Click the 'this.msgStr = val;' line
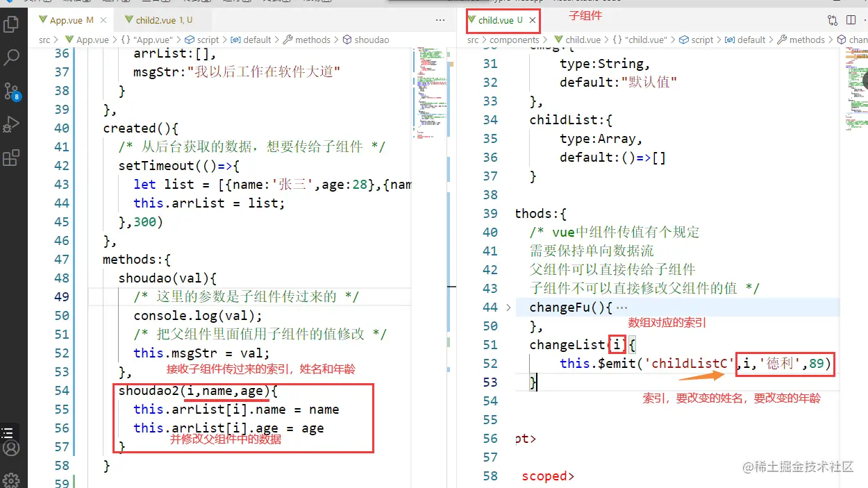The height and width of the screenshot is (488, 868). click(201, 353)
